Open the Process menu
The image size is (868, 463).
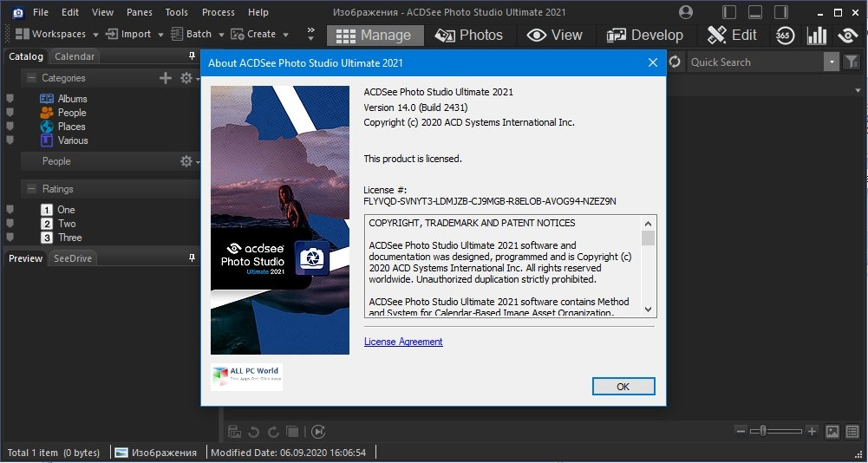coord(218,12)
